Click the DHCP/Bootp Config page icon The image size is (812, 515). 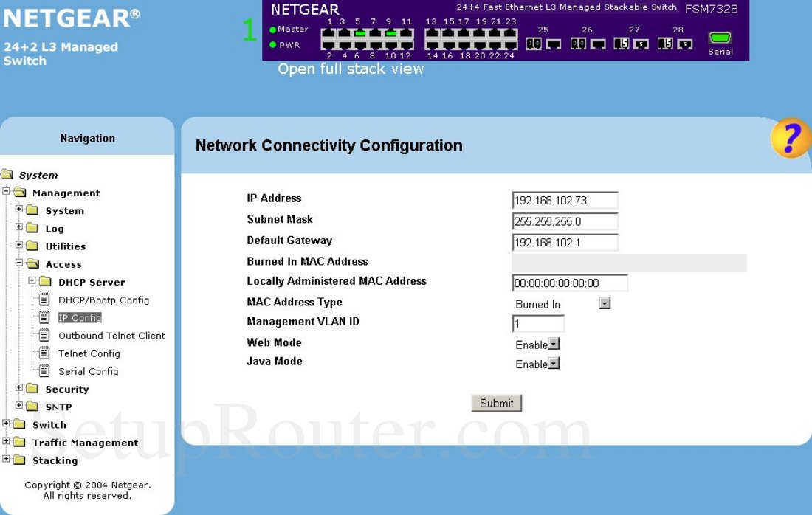coord(44,299)
